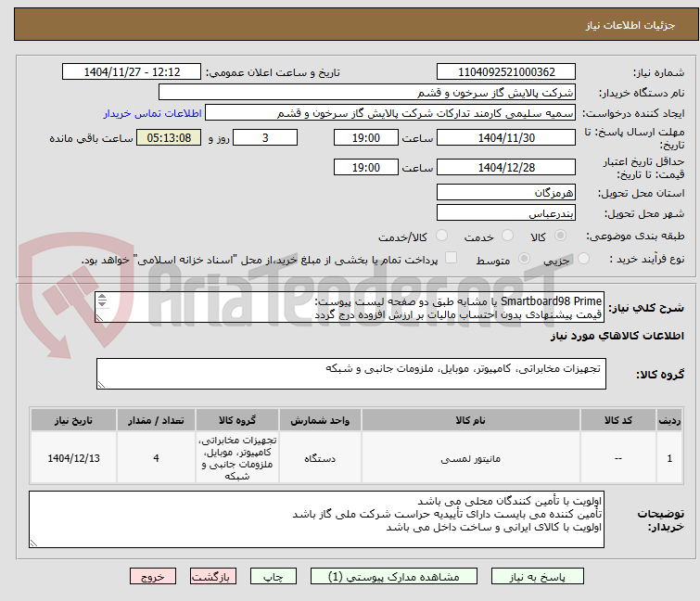Click the delivery province field 'هرمزگان'

(x=506, y=192)
